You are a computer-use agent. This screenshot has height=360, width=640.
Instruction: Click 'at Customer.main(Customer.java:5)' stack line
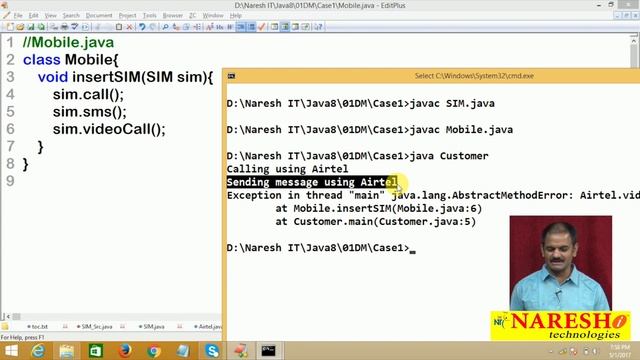click(376, 222)
